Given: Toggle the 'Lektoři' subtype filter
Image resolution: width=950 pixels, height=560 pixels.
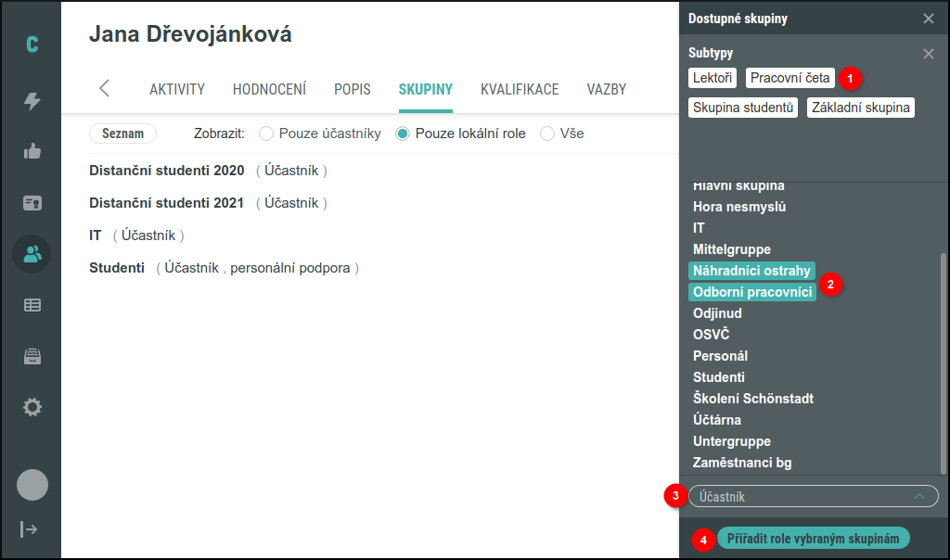Looking at the screenshot, I should (x=712, y=78).
